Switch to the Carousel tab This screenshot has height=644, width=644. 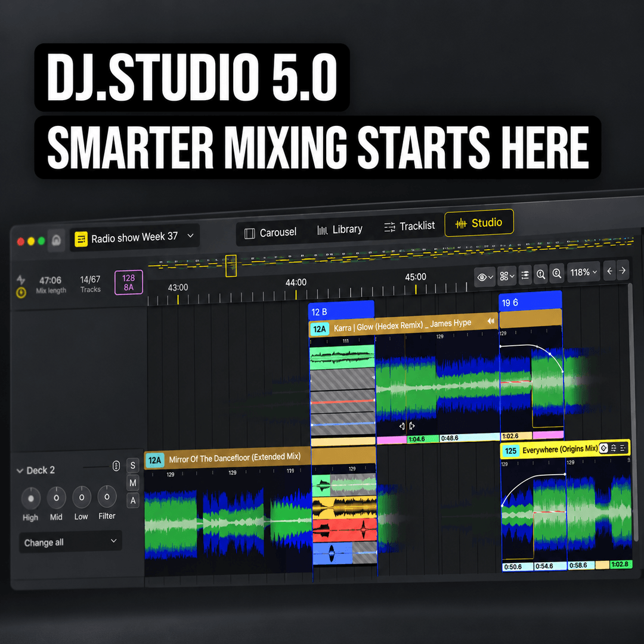[270, 233]
